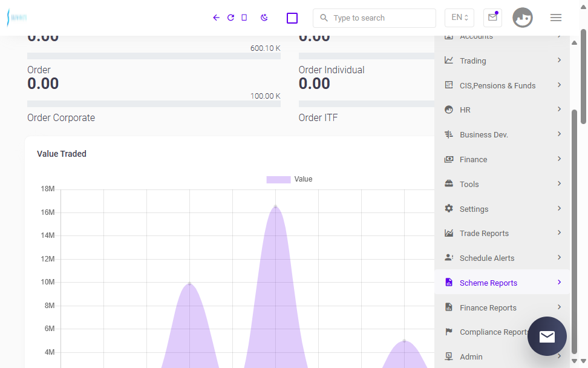Open the floating mail chat button
The height and width of the screenshot is (368, 588).
click(x=547, y=336)
